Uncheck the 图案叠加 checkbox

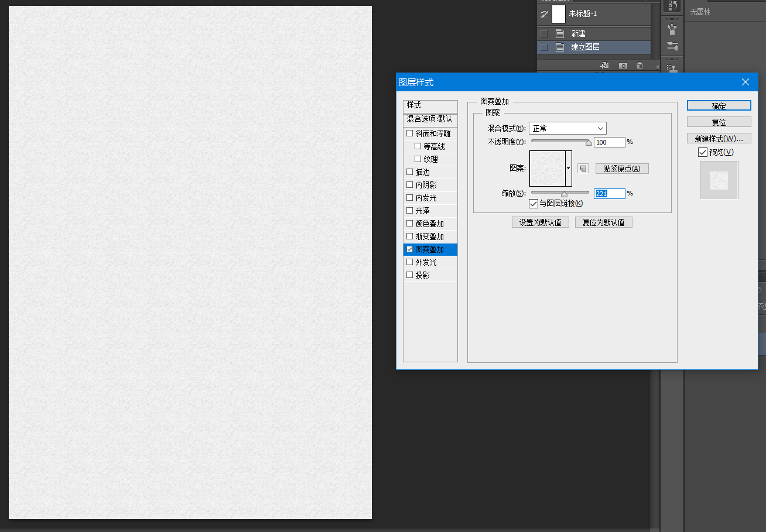coord(410,249)
